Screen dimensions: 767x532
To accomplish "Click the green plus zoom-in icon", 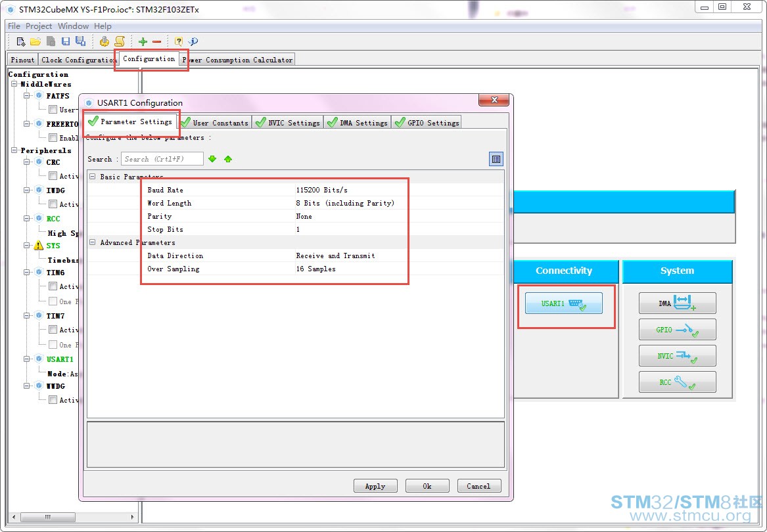I will point(143,41).
